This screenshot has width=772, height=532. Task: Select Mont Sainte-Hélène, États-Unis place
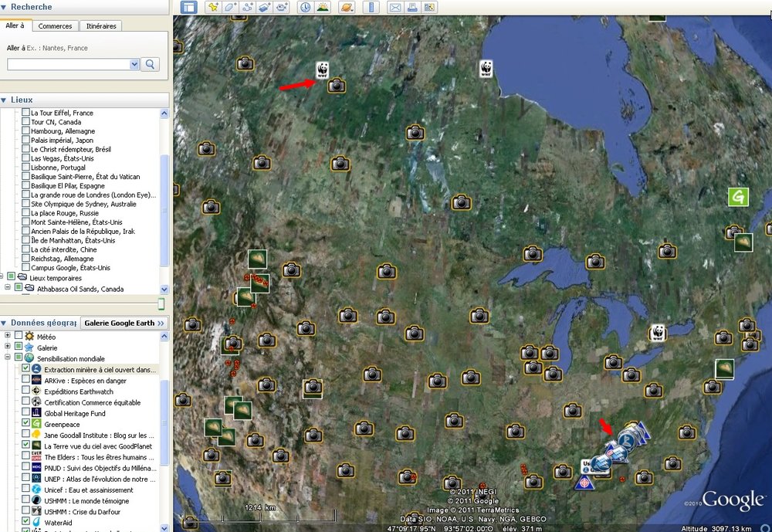coord(76,222)
